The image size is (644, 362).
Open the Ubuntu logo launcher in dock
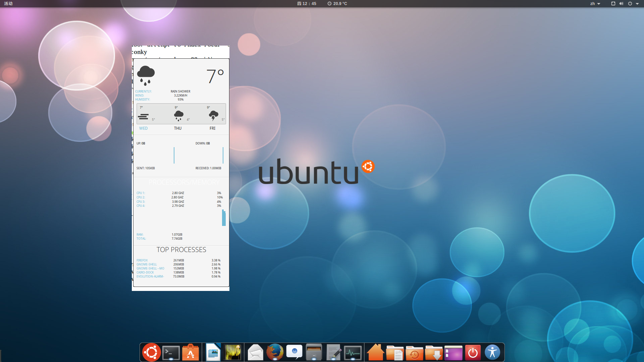(x=151, y=353)
